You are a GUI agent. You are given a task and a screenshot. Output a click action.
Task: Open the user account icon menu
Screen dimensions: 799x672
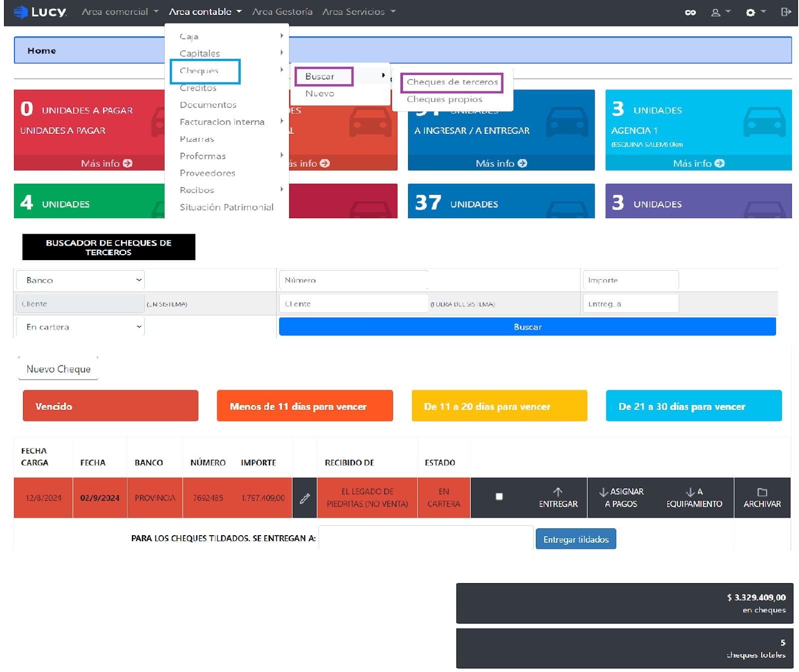pos(720,12)
